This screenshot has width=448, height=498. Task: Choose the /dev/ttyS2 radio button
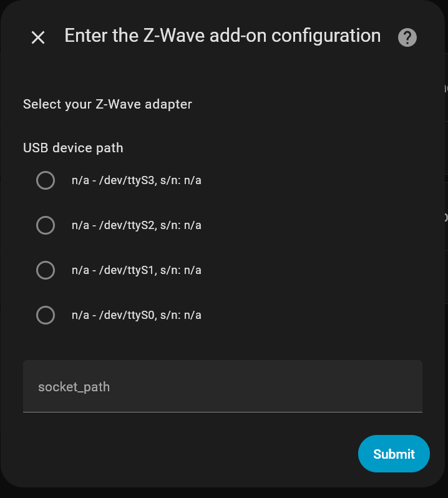46,225
